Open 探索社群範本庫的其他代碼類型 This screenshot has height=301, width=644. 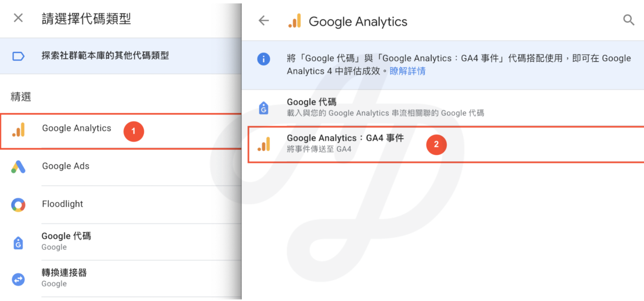pos(121,56)
